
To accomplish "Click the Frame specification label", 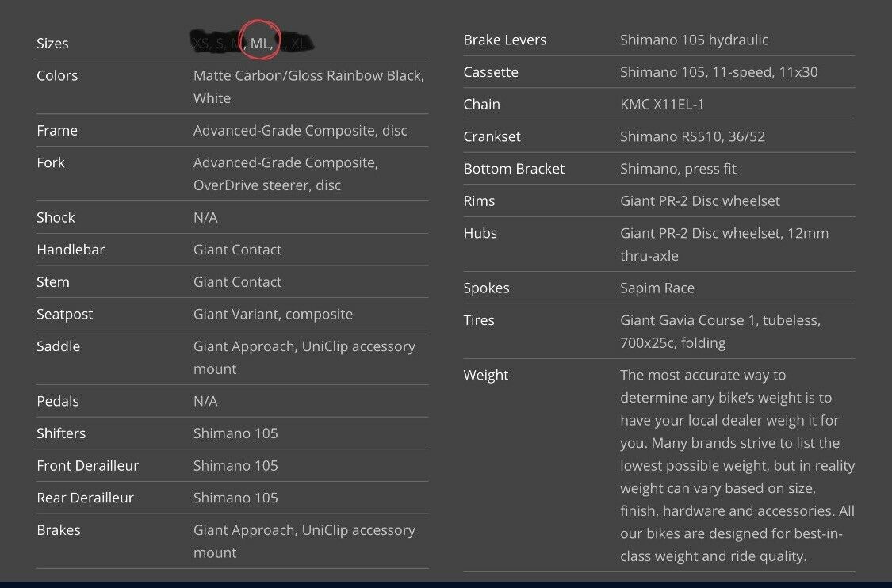I will 57,131.
